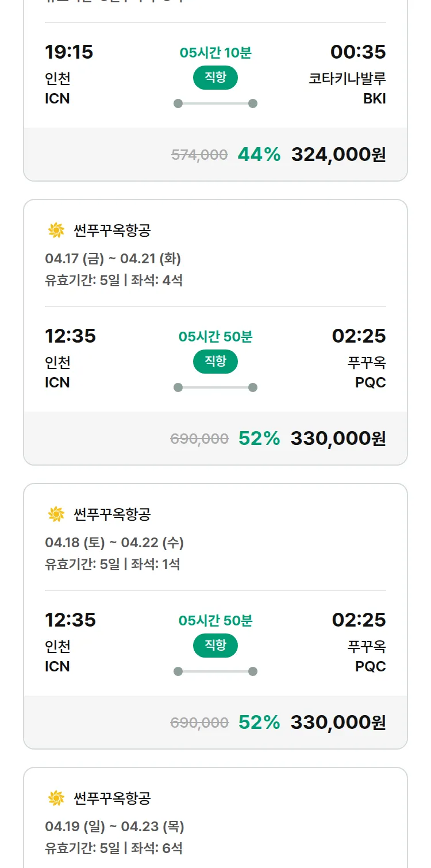Open the 04.19 (일) ~ 04.23 (목) date range
Image resolution: width=431 pixels, height=868 pixels.
coord(114,827)
